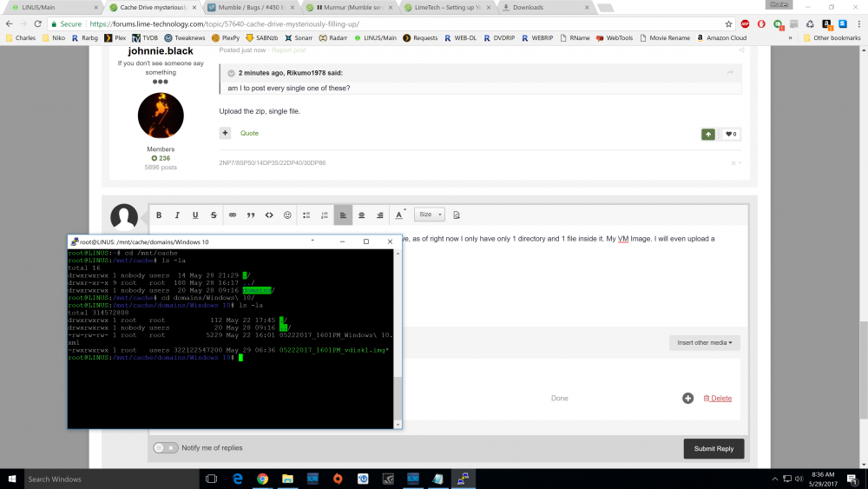
Task: Open the Windows Start menu
Action: 12,479
